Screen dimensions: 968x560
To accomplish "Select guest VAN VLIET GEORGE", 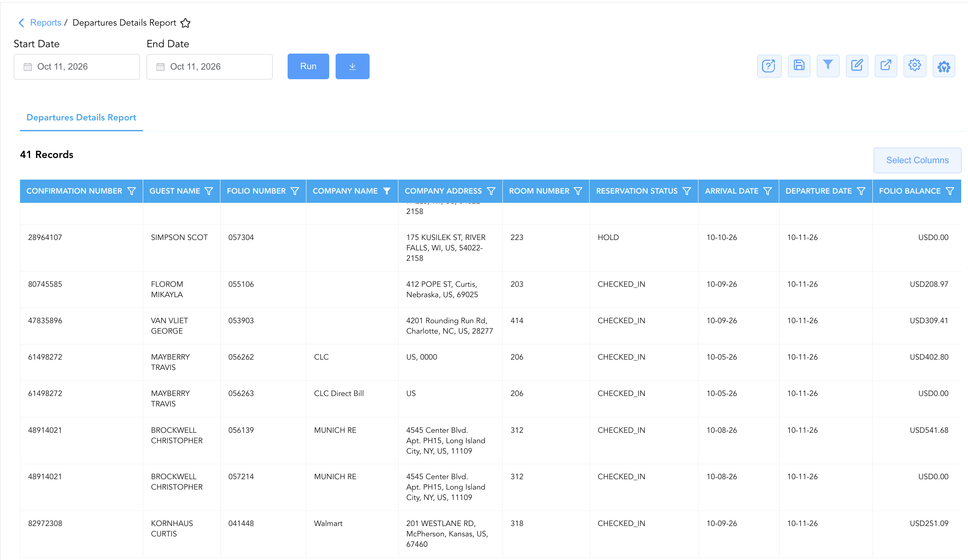I will (x=170, y=326).
